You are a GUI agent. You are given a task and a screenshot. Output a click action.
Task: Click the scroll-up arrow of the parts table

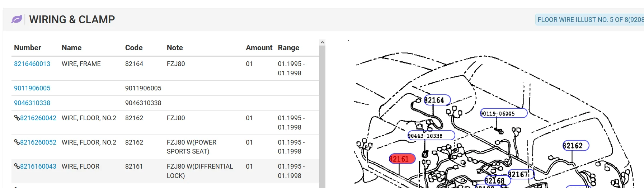point(322,42)
